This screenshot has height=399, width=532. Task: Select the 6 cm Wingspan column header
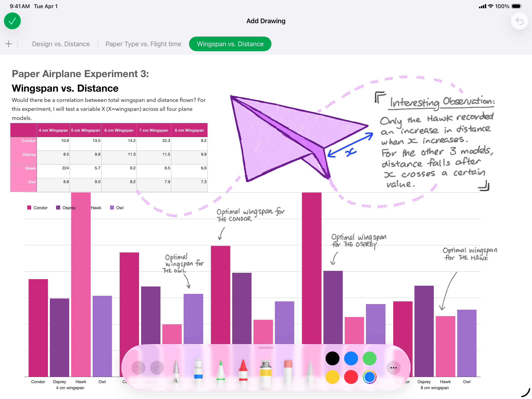(x=119, y=130)
